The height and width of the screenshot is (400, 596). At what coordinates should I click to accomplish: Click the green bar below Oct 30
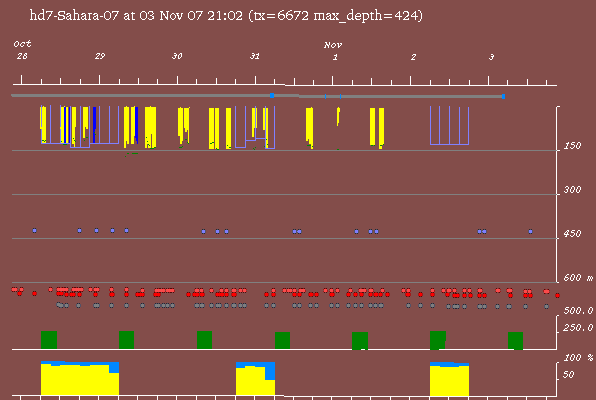(x=204, y=340)
